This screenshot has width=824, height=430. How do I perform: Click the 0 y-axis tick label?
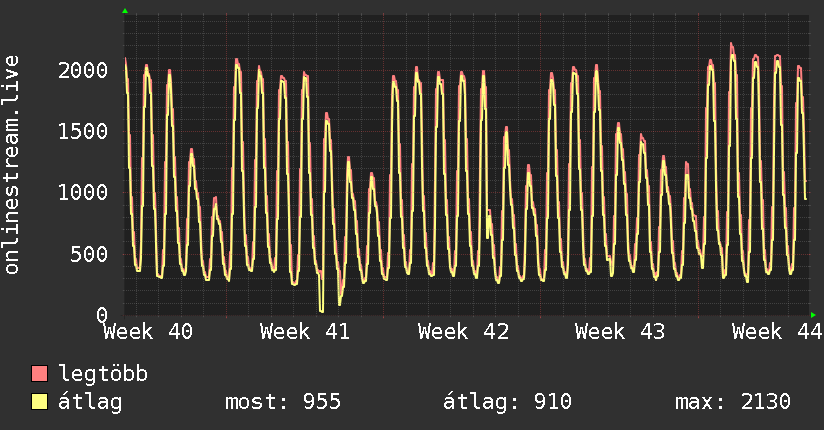tap(102, 315)
